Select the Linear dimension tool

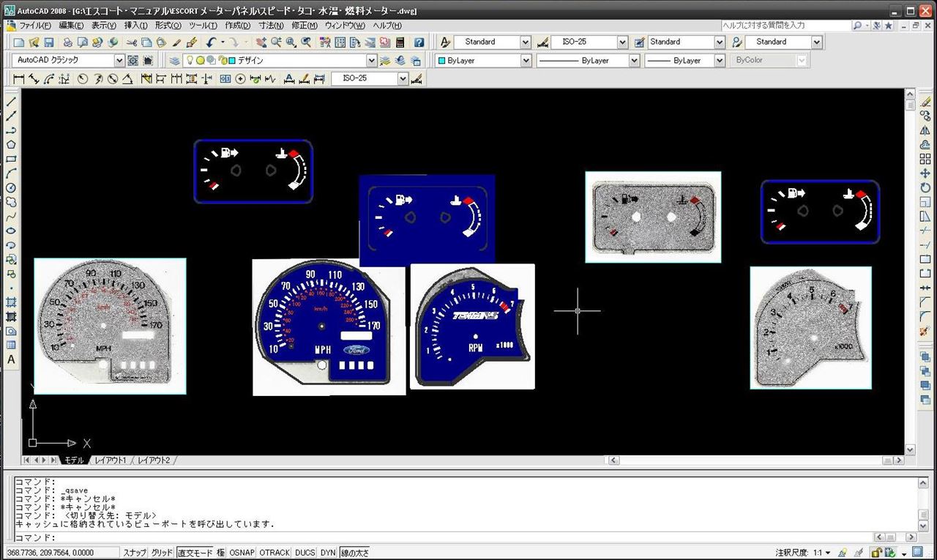click(x=19, y=78)
